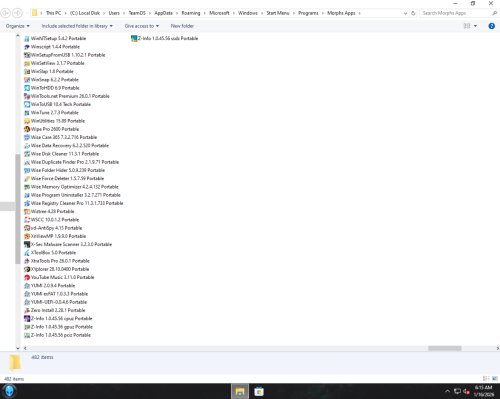
Task: Select the WinToHDD 6.9 Portable icon
Action: pos(27,88)
